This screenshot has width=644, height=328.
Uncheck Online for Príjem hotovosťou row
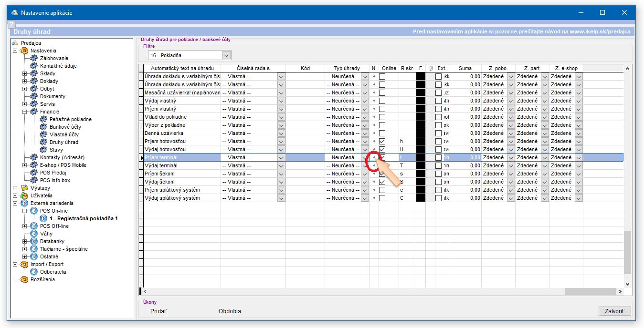[x=382, y=142]
